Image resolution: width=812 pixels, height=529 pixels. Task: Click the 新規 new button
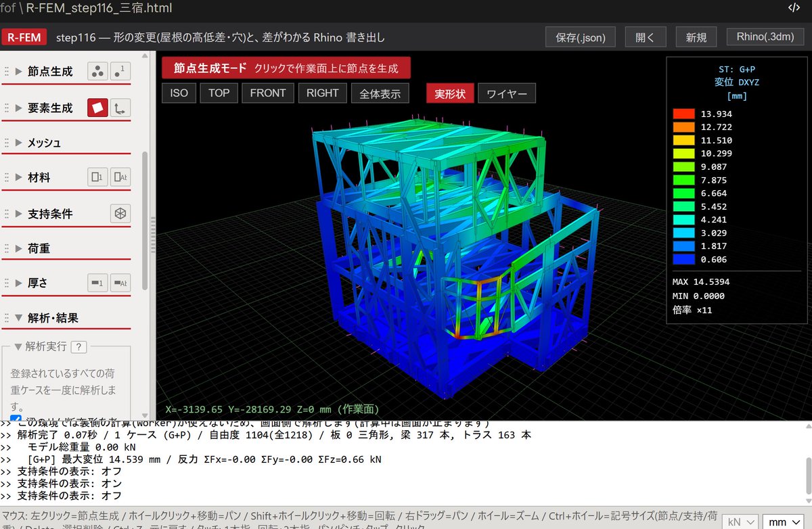(696, 37)
